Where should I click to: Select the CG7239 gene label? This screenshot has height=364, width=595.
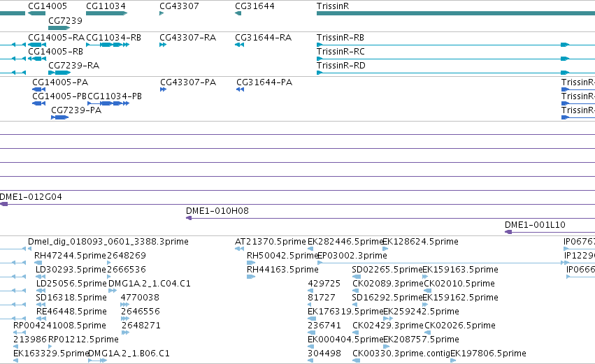(65, 20)
